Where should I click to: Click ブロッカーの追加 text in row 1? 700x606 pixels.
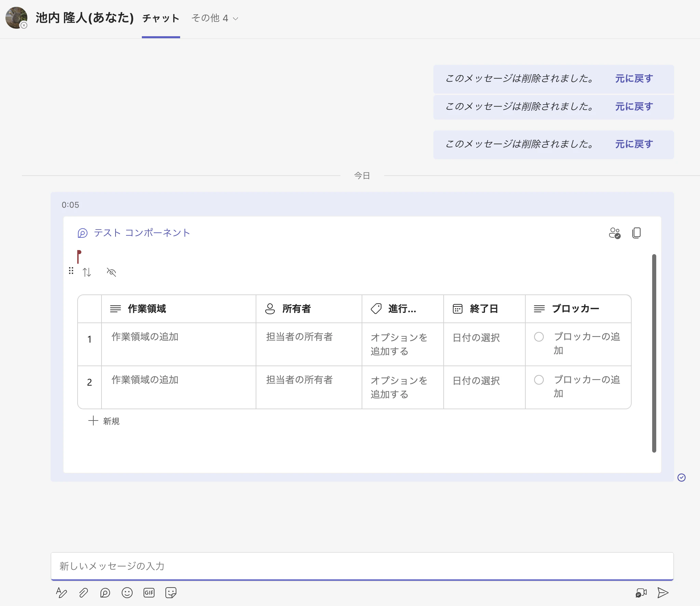coord(587,343)
